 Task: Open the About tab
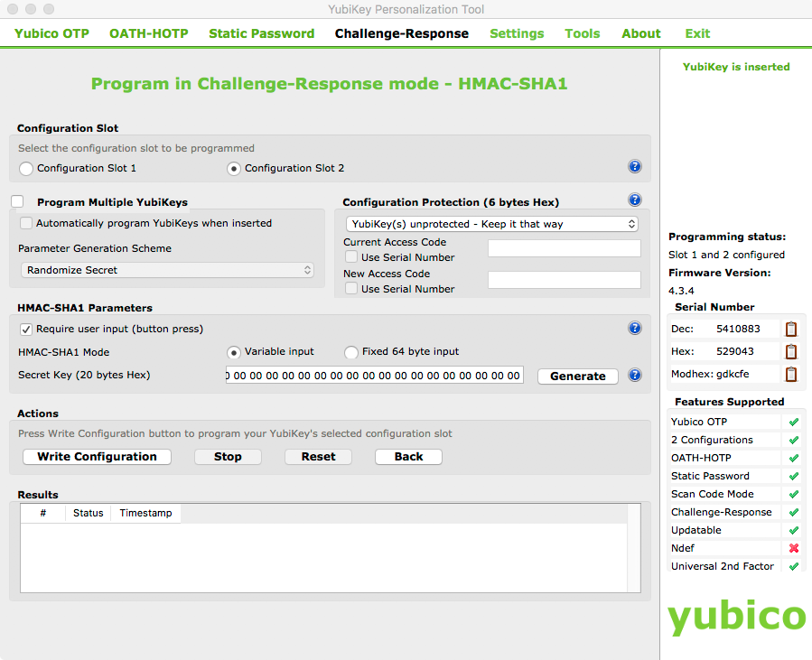coord(641,33)
